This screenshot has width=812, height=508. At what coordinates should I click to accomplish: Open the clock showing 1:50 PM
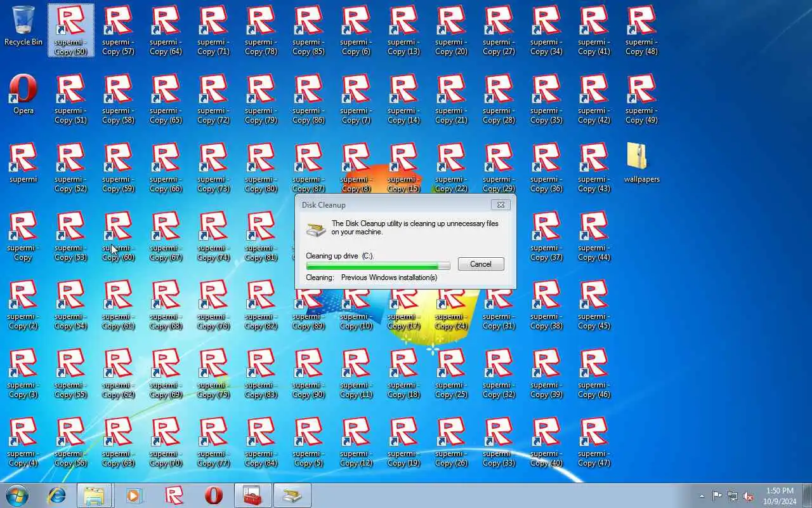point(780,496)
